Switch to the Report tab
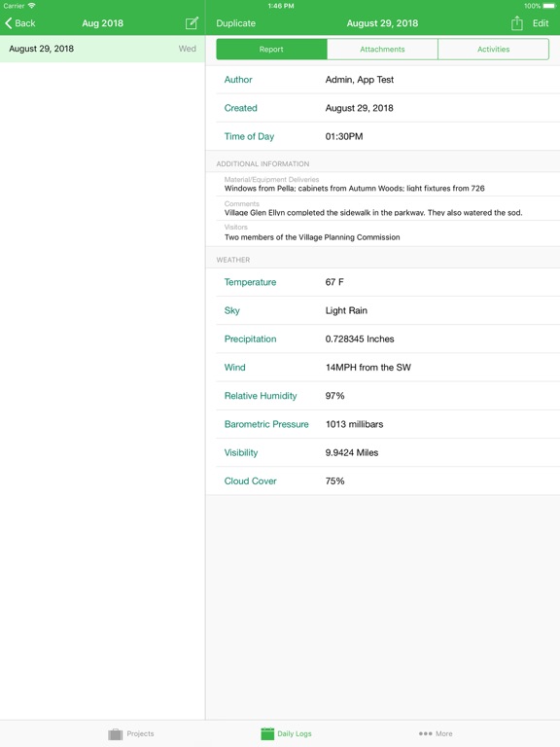The height and width of the screenshot is (747, 560). pos(271,49)
